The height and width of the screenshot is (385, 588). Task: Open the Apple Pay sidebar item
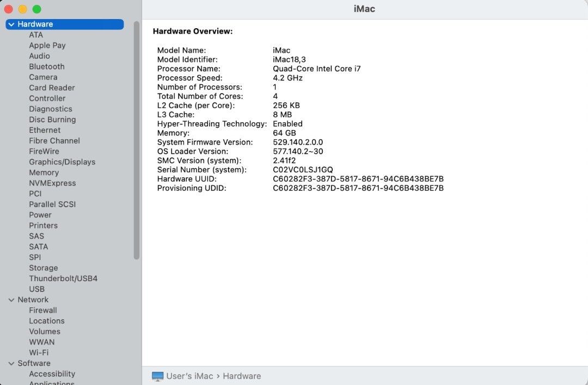pos(47,45)
